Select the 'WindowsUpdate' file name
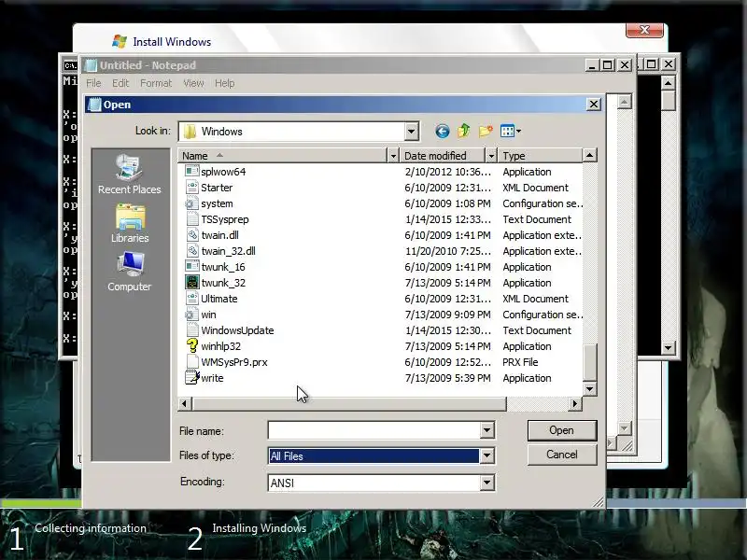 click(237, 330)
